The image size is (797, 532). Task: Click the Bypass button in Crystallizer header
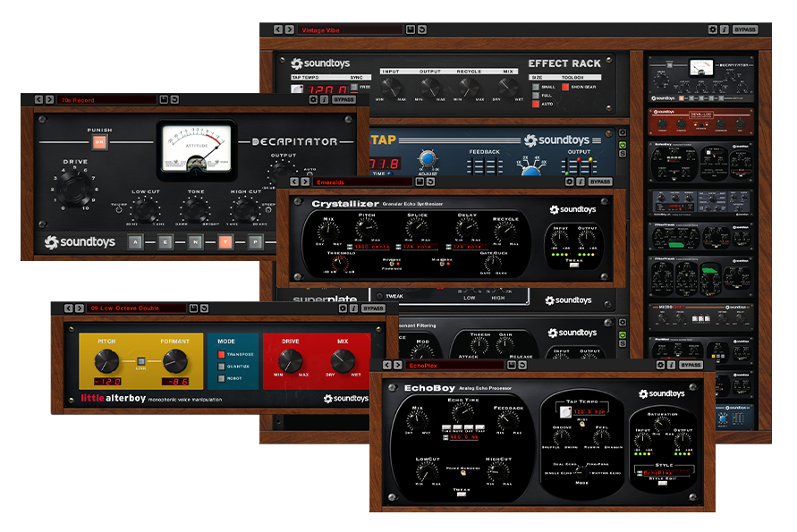coord(600,182)
